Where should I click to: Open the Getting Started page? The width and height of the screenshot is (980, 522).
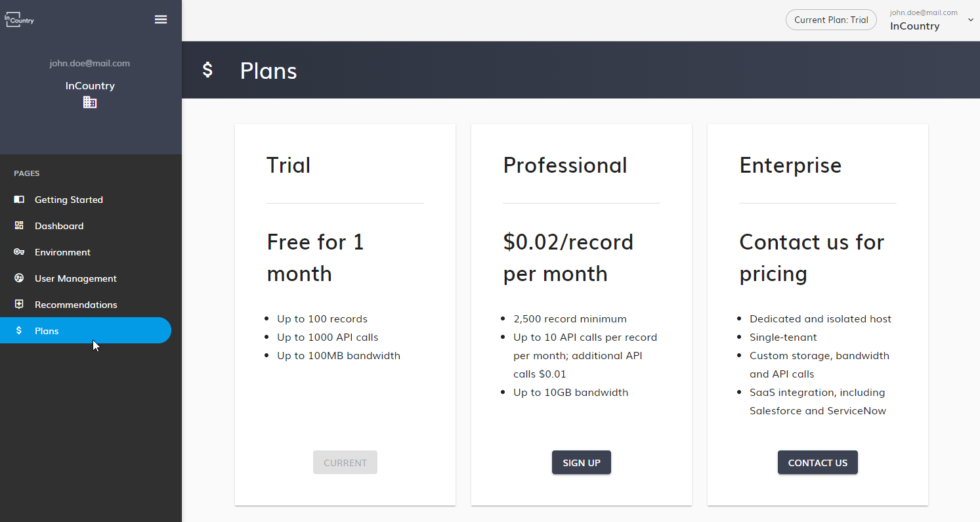tap(69, 200)
